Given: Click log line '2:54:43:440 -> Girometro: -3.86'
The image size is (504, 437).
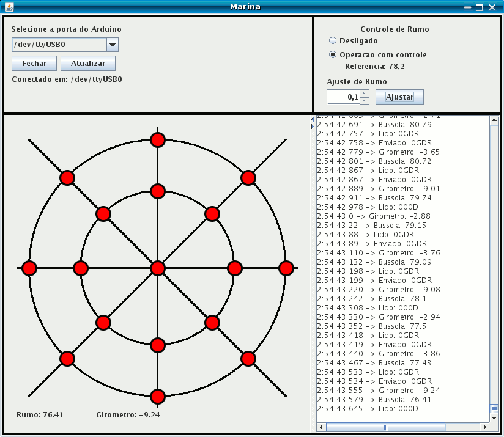Looking at the screenshot, I should tap(379, 353).
